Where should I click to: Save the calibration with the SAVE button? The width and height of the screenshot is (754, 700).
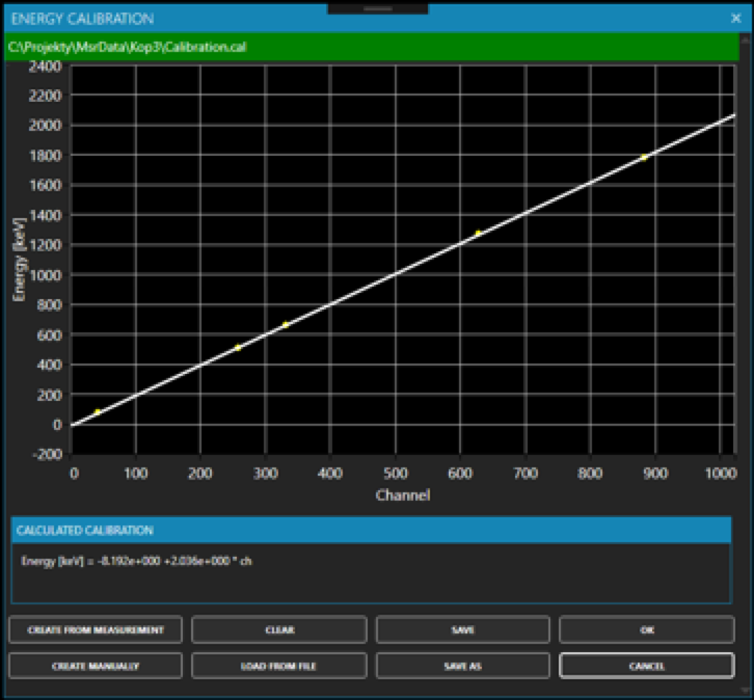(464, 630)
